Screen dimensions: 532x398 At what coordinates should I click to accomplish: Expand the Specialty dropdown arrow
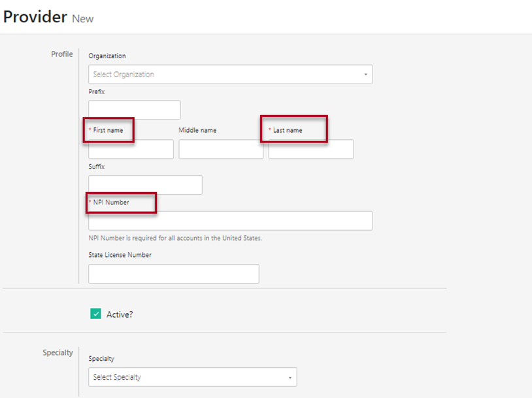pos(290,377)
